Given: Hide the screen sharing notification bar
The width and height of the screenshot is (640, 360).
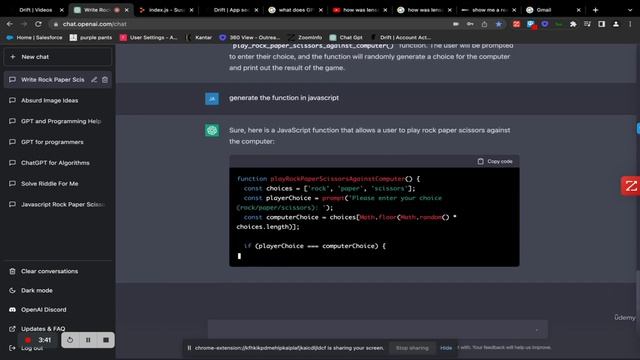Looking at the screenshot, I should (x=446, y=348).
